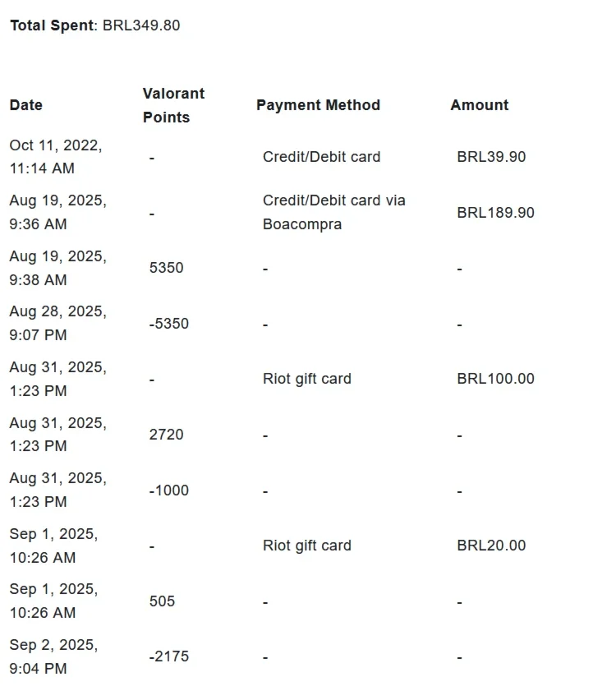Select the Payment Method column header
Viewport: 593px width, 700px height.
[318, 105]
